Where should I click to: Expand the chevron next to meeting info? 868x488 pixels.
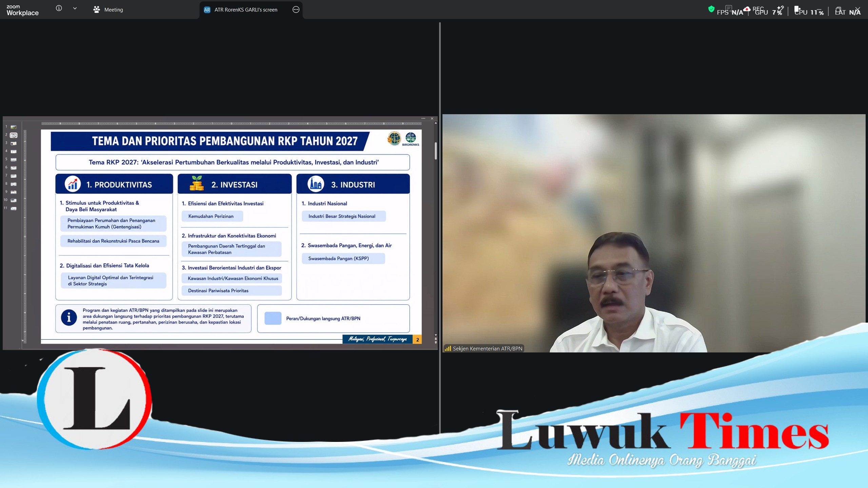[x=75, y=8]
